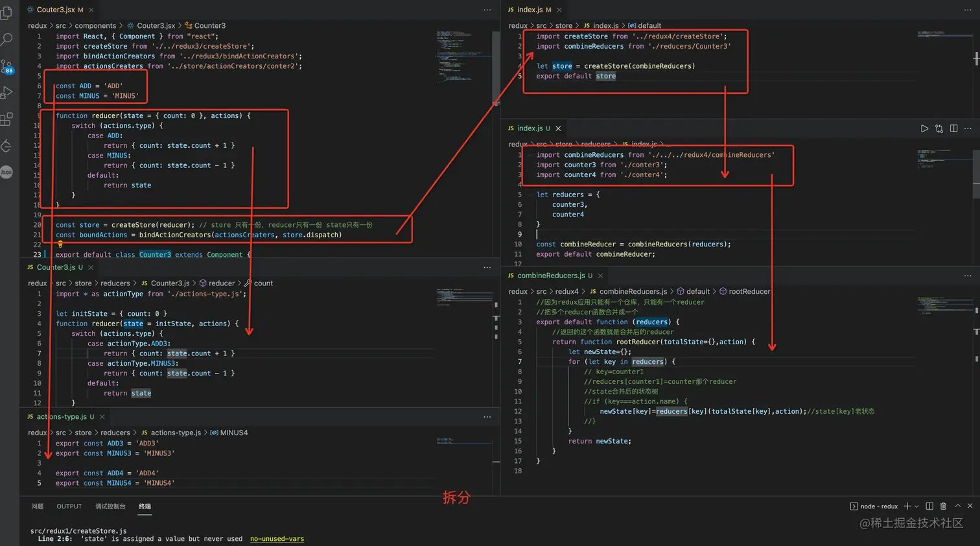Image resolution: width=980 pixels, height=546 pixels.
Task: Close the active index.js U tab
Action: pos(558,128)
